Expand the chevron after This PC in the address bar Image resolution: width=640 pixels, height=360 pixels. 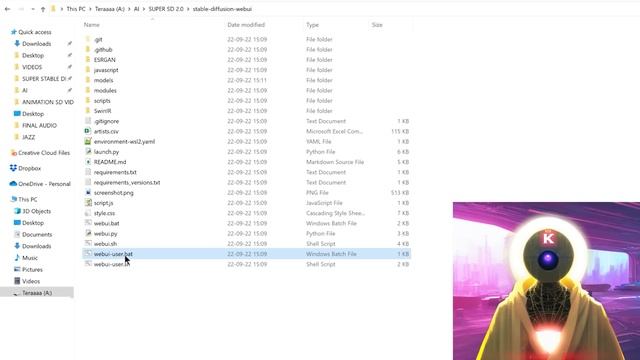91,9
